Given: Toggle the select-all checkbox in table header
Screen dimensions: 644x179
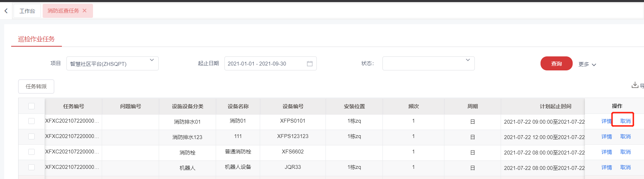Looking at the screenshot, I should click(31, 106).
